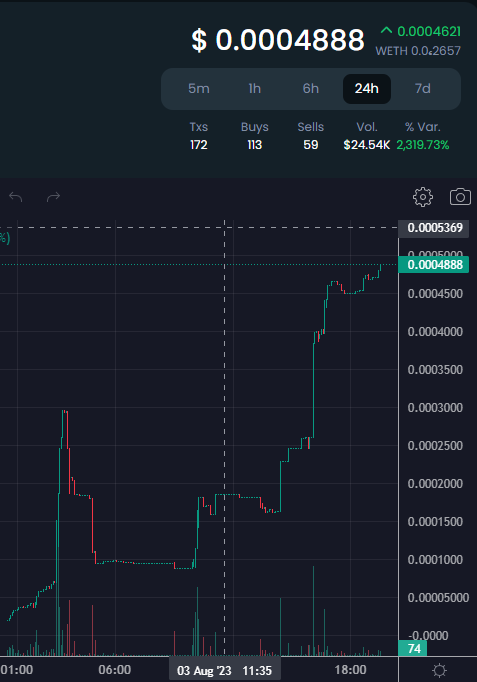
Task: Click the 03 Aug '23 11:35 time label
Action: point(224,670)
